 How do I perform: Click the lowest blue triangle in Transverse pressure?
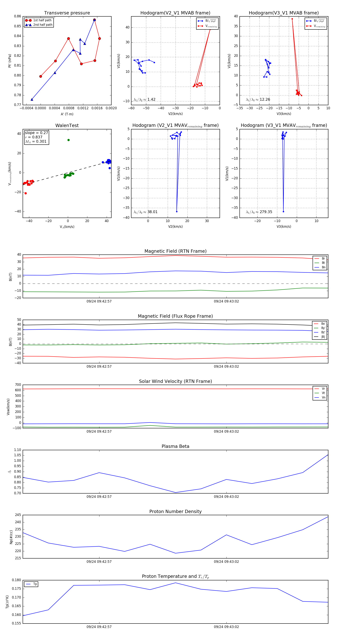[x=32, y=100]
